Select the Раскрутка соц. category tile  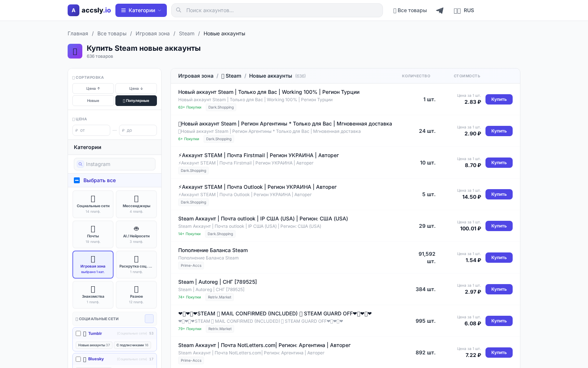click(x=136, y=265)
